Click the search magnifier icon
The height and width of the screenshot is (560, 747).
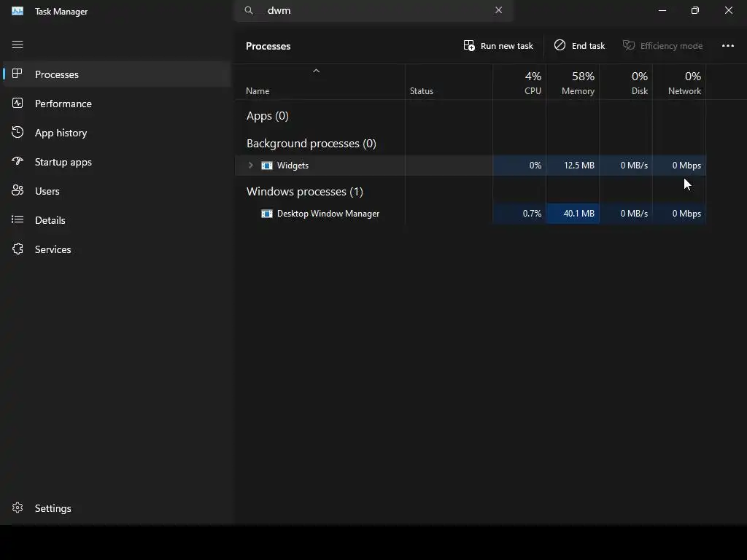[x=249, y=10]
